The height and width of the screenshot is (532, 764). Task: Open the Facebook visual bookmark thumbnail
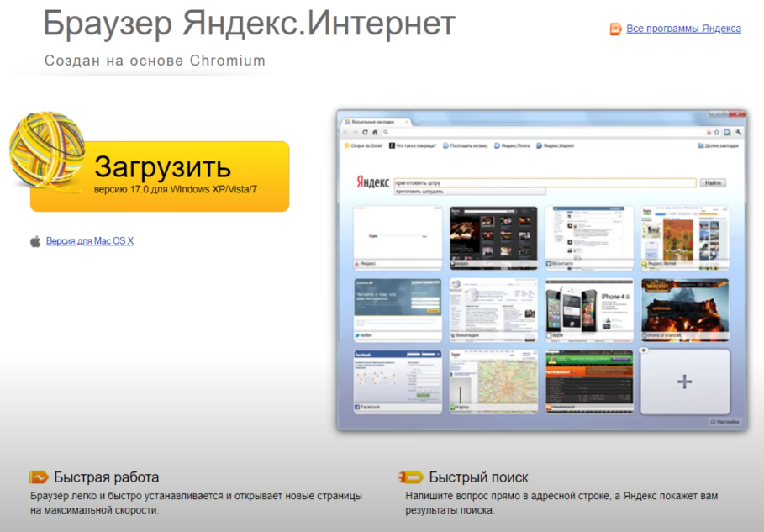click(398, 382)
